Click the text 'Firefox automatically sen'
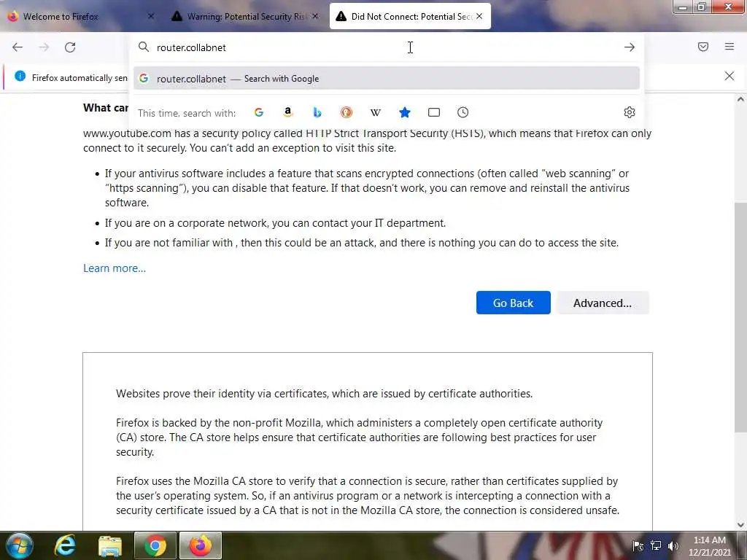This screenshot has width=747, height=560. (x=80, y=77)
